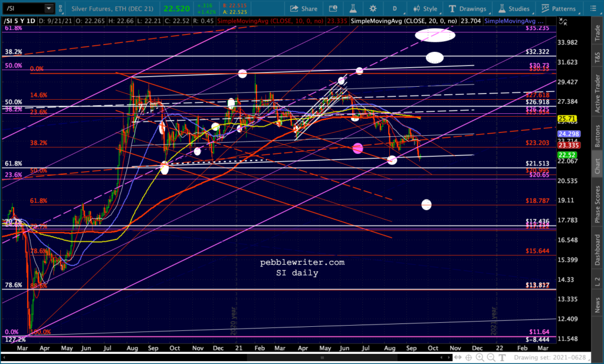Click the scroll left arrow in bottom scrollbar
Screen dimensions: 604x364
(x=5, y=358)
